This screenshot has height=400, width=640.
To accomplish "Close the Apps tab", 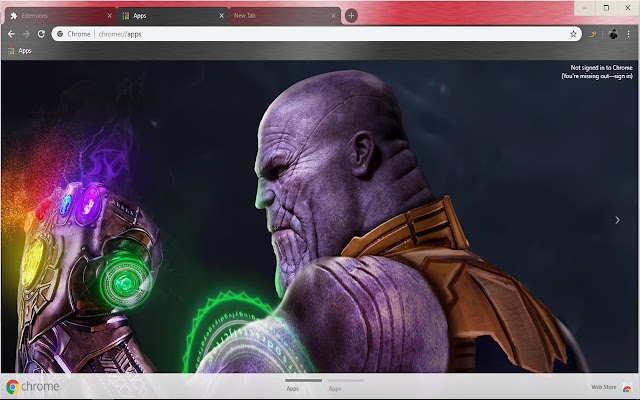I will tap(222, 16).
